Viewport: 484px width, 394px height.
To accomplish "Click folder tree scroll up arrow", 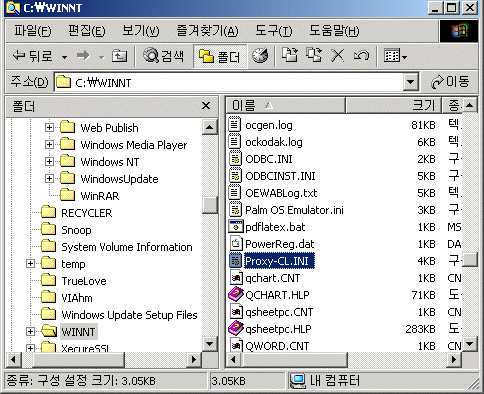I will (210, 127).
